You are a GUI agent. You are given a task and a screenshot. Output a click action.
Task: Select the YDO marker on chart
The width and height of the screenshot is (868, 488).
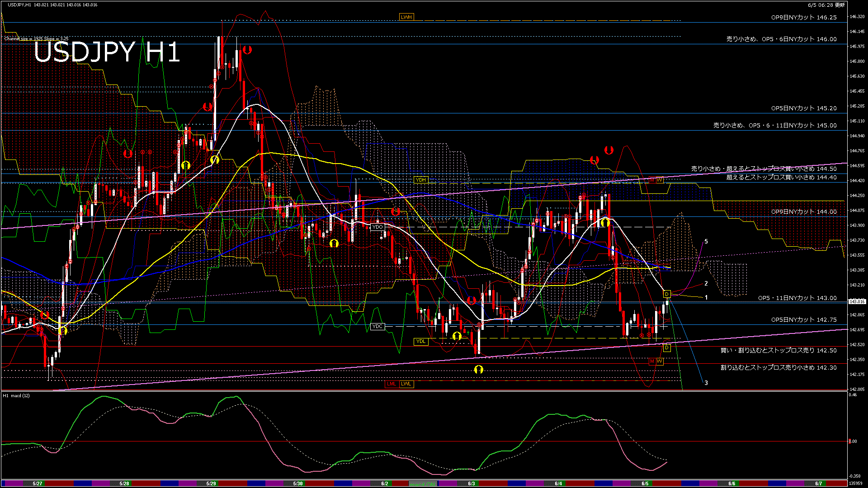click(x=377, y=227)
